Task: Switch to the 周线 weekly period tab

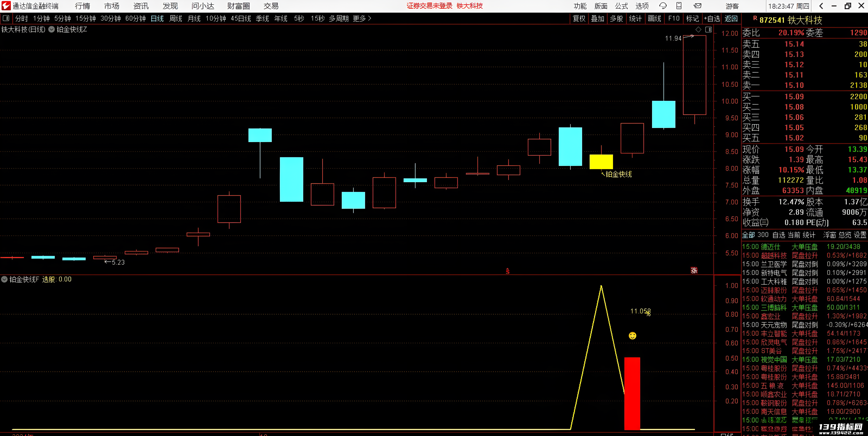Action: pos(175,18)
